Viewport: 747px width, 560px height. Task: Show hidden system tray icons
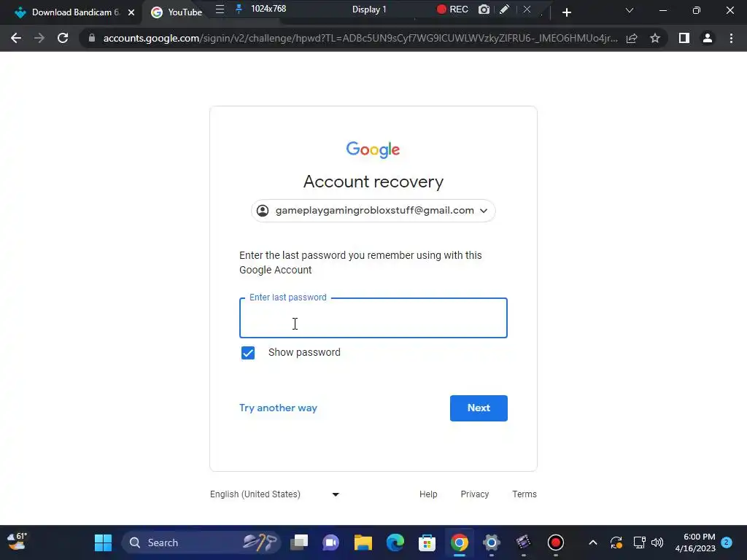592,542
